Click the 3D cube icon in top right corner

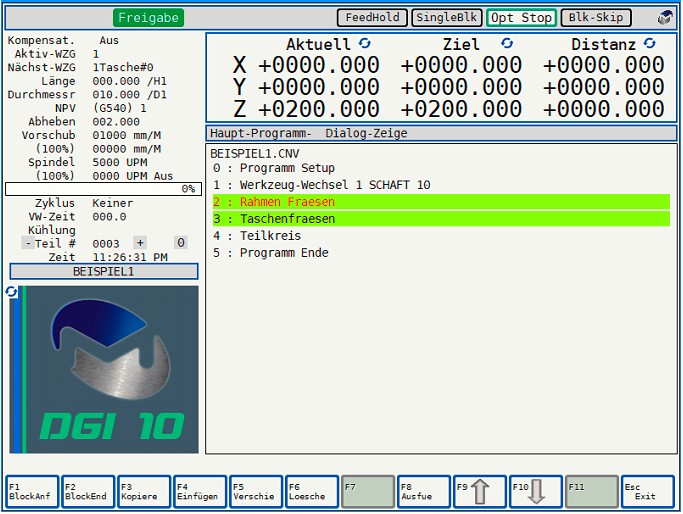pos(665,18)
